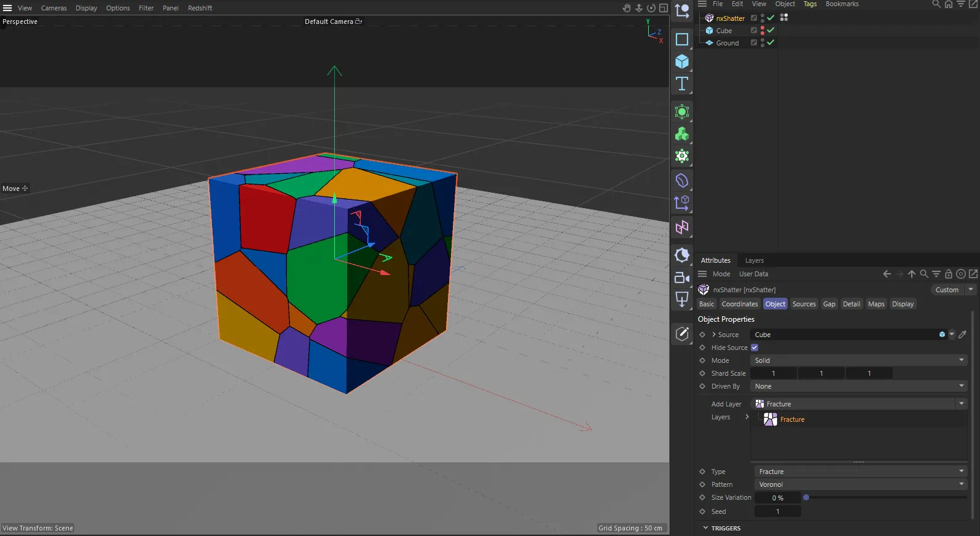Open the Type dropdown set to Fracture

(861, 472)
